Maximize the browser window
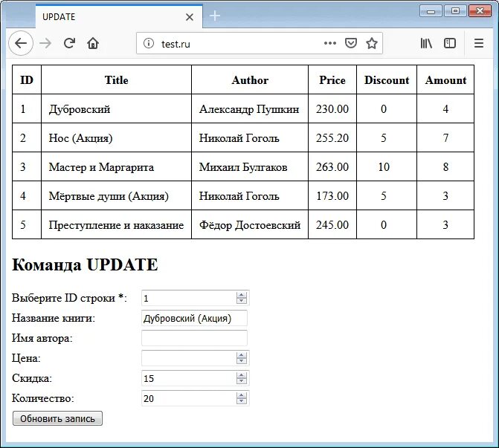The image size is (499, 448). [x=455, y=11]
